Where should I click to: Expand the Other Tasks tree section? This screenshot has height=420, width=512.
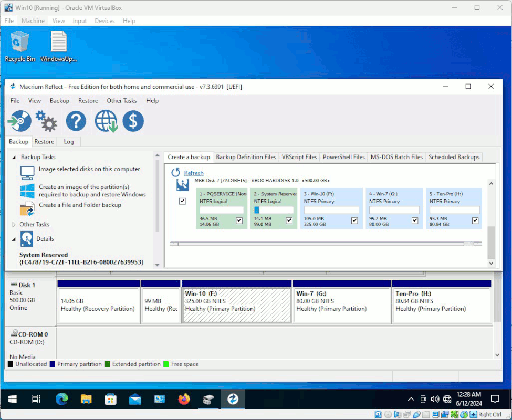coord(14,225)
